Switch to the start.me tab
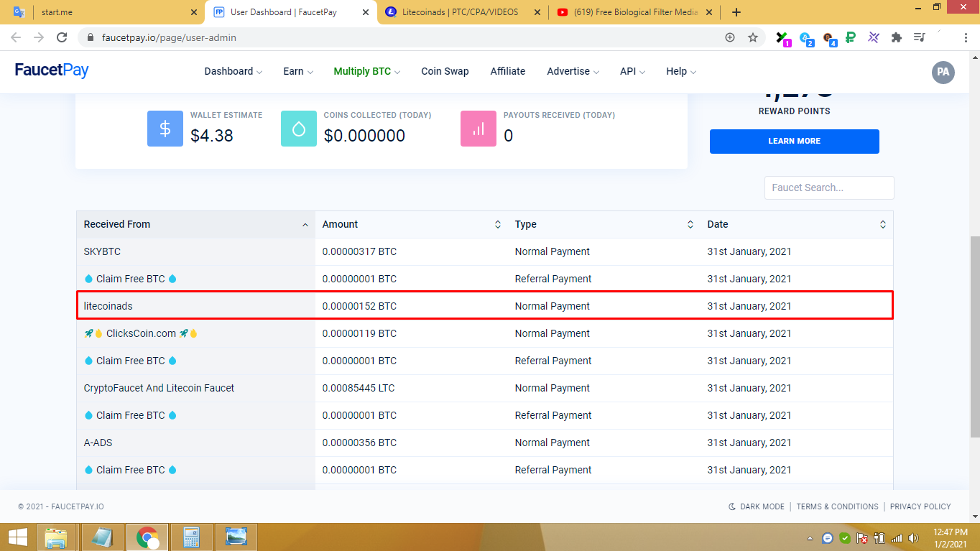Viewport: 980px width, 551px height. coord(103,12)
